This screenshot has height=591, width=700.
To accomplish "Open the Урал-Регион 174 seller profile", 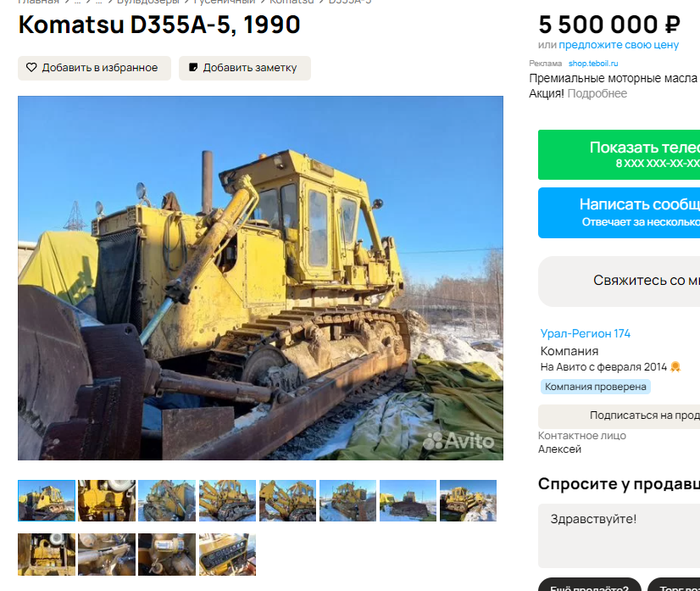I will pyautogui.click(x=586, y=333).
